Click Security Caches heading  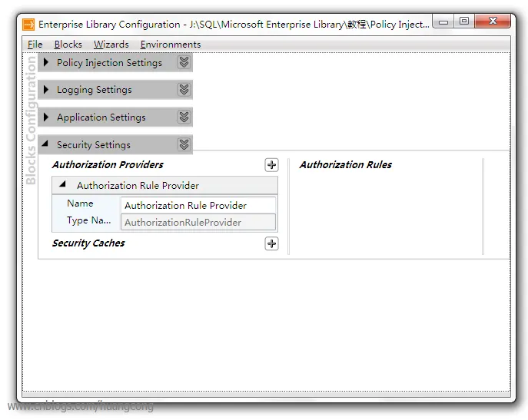click(88, 243)
